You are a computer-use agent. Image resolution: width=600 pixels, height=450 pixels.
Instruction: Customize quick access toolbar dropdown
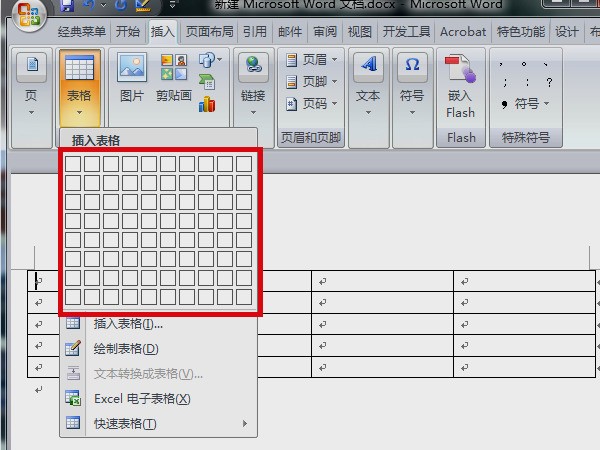[x=173, y=5]
